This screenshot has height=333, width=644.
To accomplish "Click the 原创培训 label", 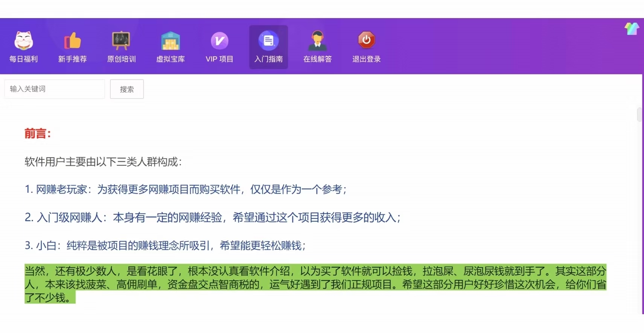I will 121,59.
